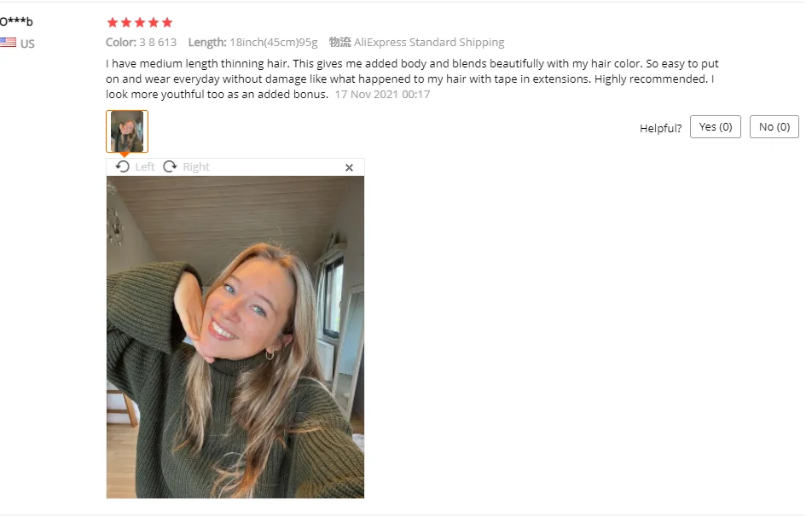Click the US country text
The image size is (812, 518).
(x=27, y=44)
